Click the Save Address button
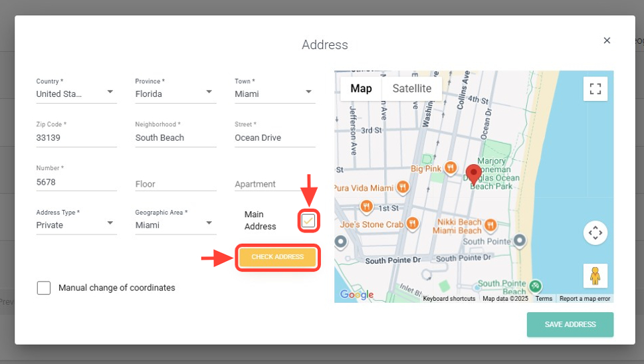Image resolution: width=644 pixels, height=364 pixels. (x=570, y=325)
